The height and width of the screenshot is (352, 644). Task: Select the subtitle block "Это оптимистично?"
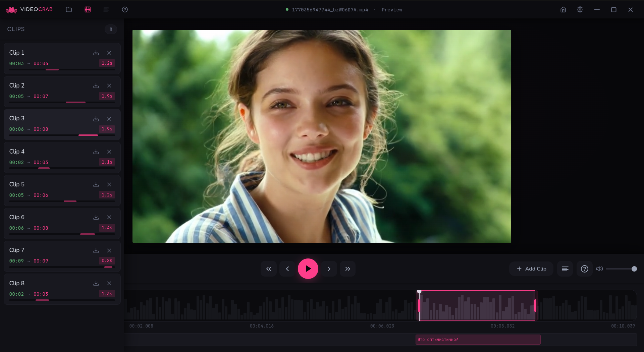pos(478,340)
